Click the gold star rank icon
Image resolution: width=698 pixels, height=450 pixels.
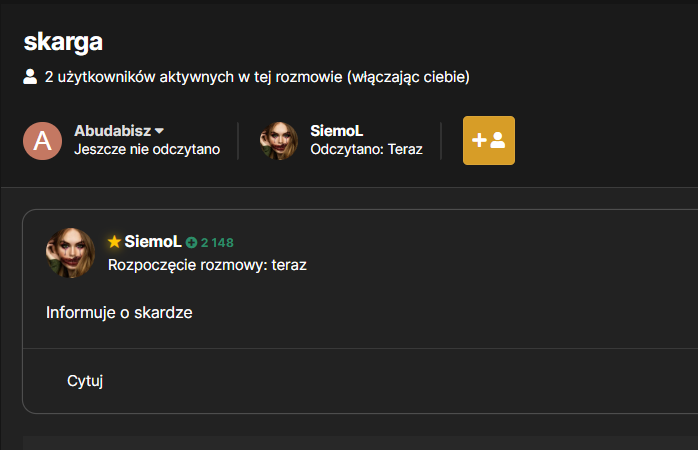click(114, 242)
